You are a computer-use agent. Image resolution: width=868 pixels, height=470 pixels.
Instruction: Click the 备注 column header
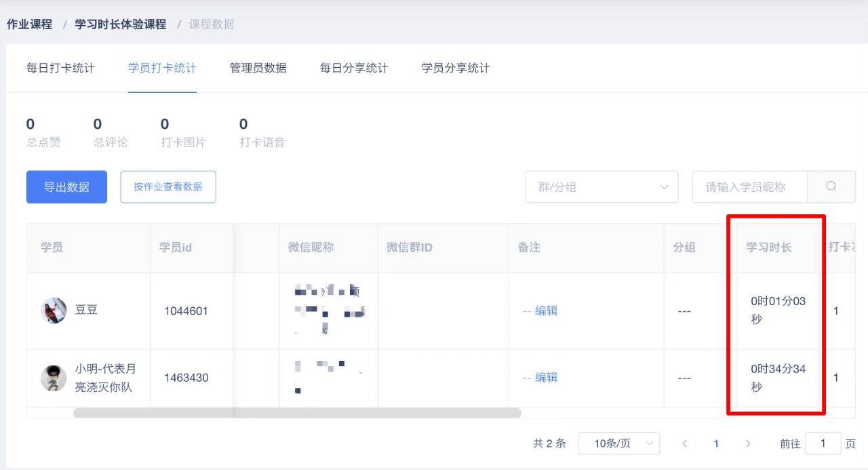(529, 248)
